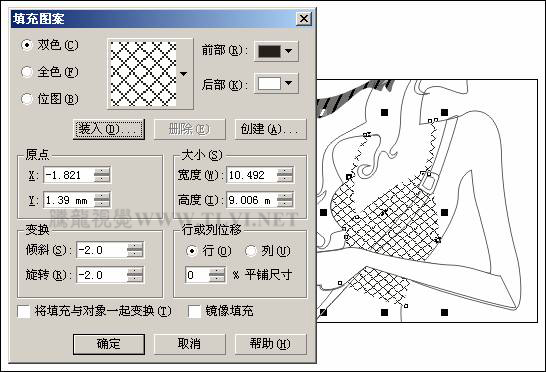Click the 帮助 help button
This screenshot has width=546, height=372.
[x=271, y=344]
